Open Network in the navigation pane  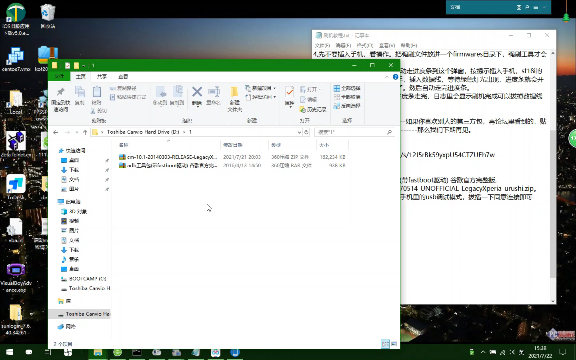point(66,326)
